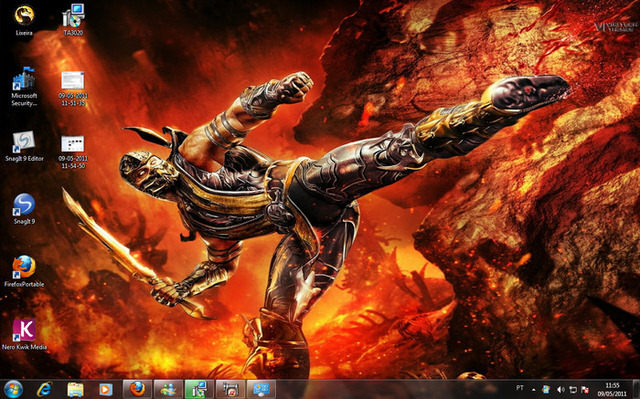Open Windows Explorer folder on taskbar
The image size is (640, 399).
coord(75,389)
